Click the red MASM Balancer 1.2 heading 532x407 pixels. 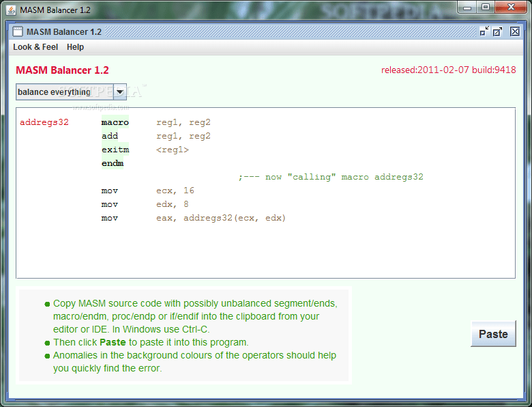62,70
